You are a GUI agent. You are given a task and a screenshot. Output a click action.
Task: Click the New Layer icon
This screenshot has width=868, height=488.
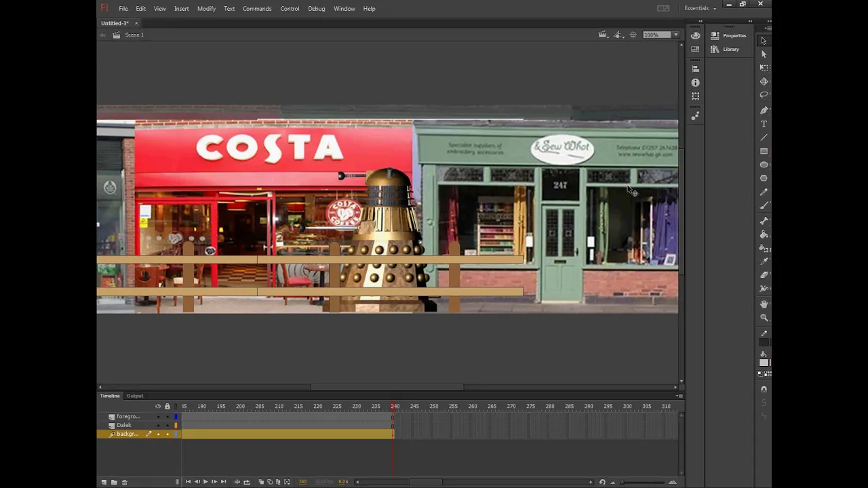point(104,482)
